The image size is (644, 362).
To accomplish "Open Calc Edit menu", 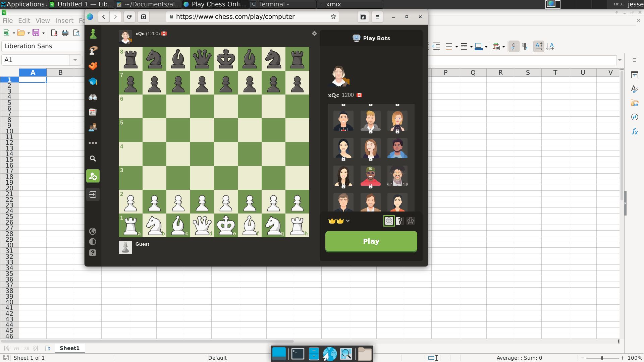I will pos(24,21).
